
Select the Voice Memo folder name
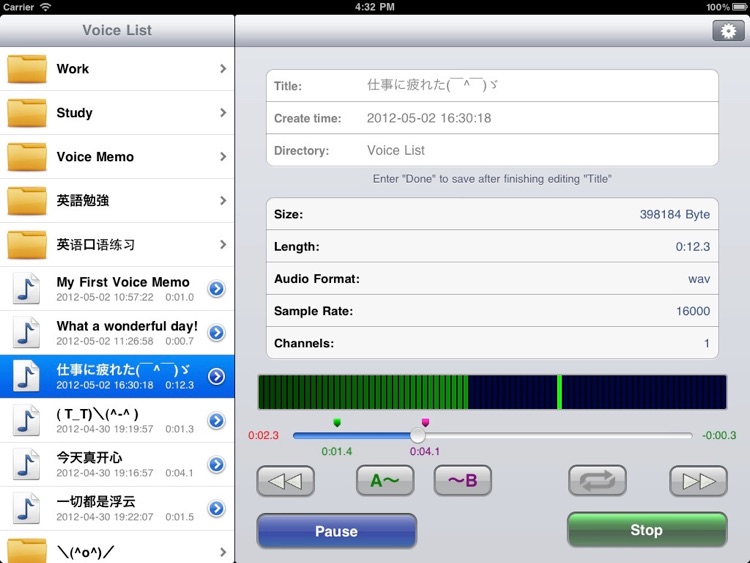pos(95,157)
